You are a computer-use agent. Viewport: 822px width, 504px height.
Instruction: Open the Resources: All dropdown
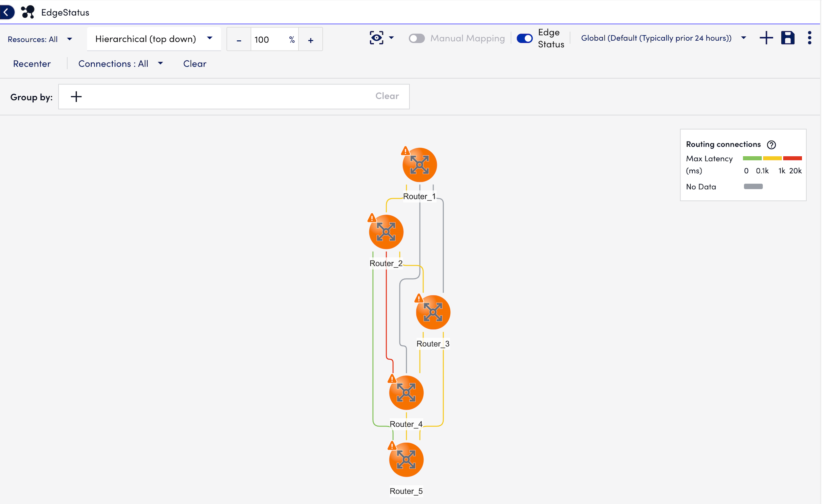click(40, 39)
